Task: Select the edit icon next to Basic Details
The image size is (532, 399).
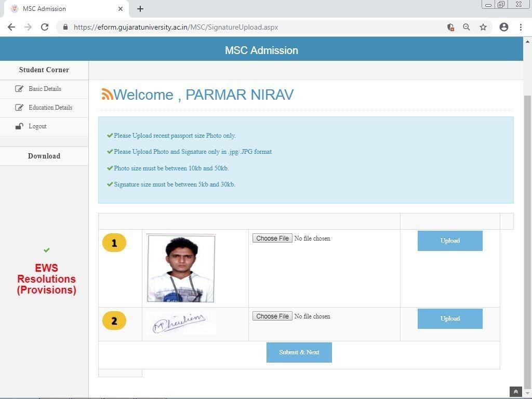Action: [x=19, y=88]
